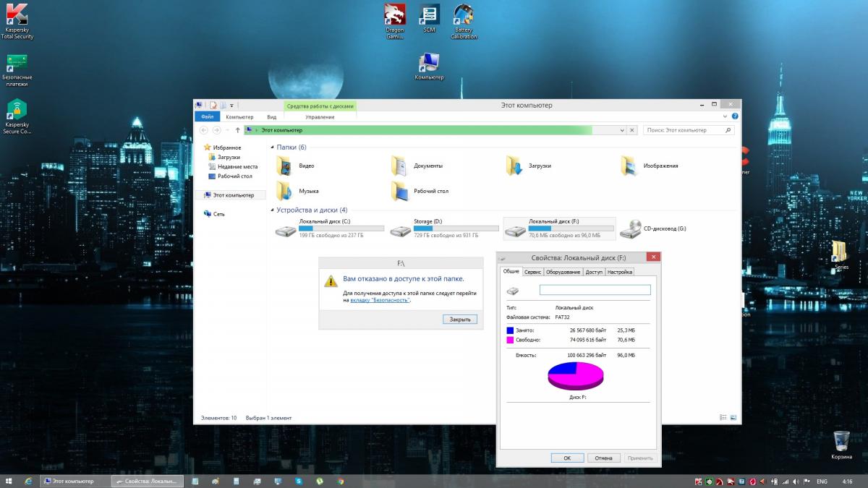Follow the вкладку "Безопасность" link
Screen dimensions: 868x488
click(x=380, y=299)
